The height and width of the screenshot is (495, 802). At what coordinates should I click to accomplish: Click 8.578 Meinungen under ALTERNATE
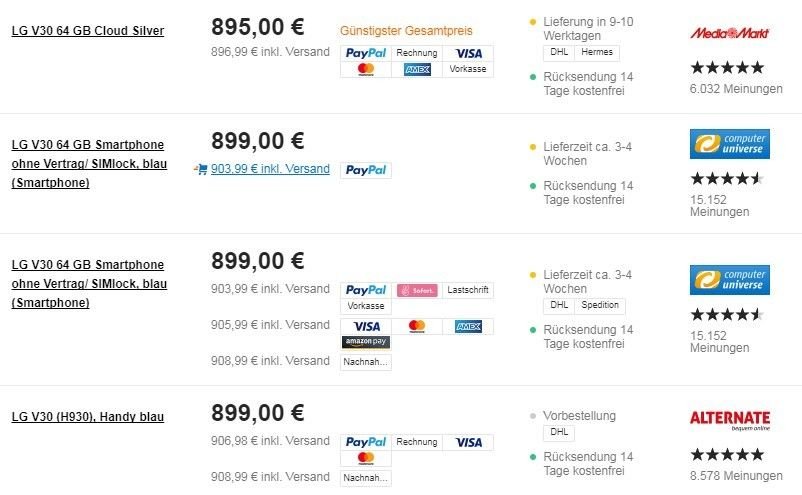pos(736,476)
